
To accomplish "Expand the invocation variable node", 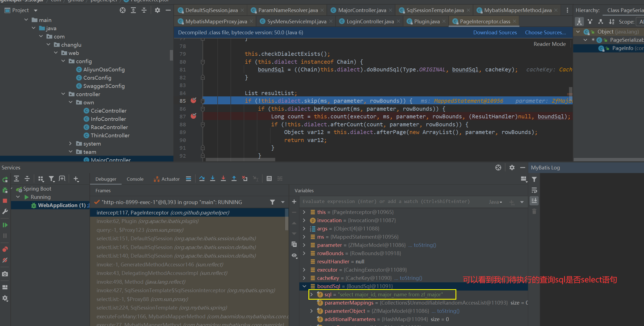I will (x=304, y=220).
